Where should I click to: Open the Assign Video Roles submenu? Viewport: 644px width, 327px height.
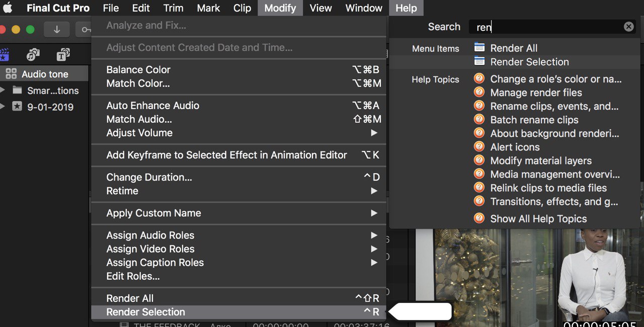pyautogui.click(x=238, y=249)
